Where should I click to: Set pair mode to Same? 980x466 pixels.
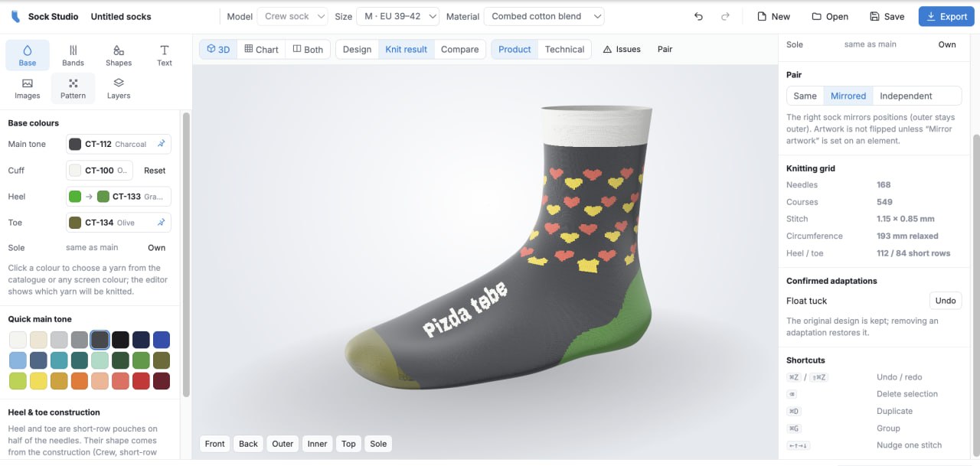click(x=805, y=96)
